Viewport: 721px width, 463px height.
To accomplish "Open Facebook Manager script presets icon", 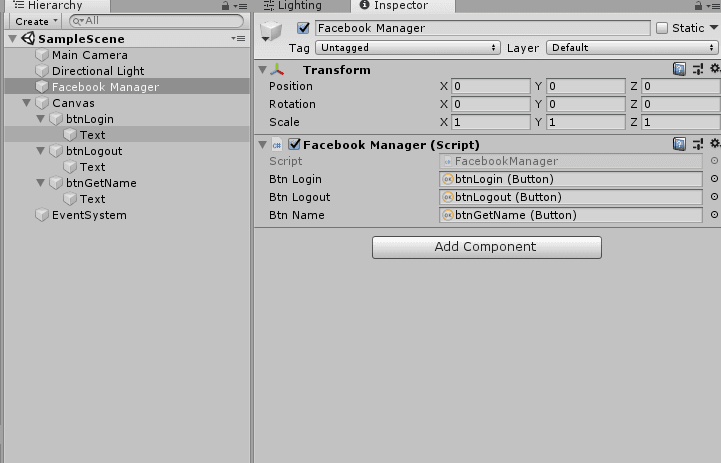I will pos(698,144).
